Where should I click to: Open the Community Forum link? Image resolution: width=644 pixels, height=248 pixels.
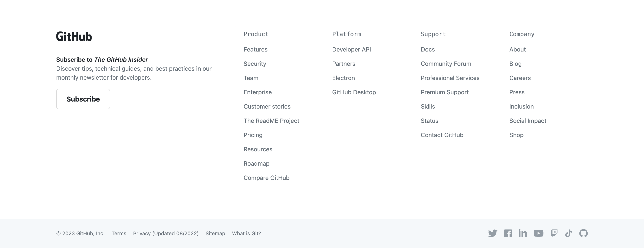(446, 64)
